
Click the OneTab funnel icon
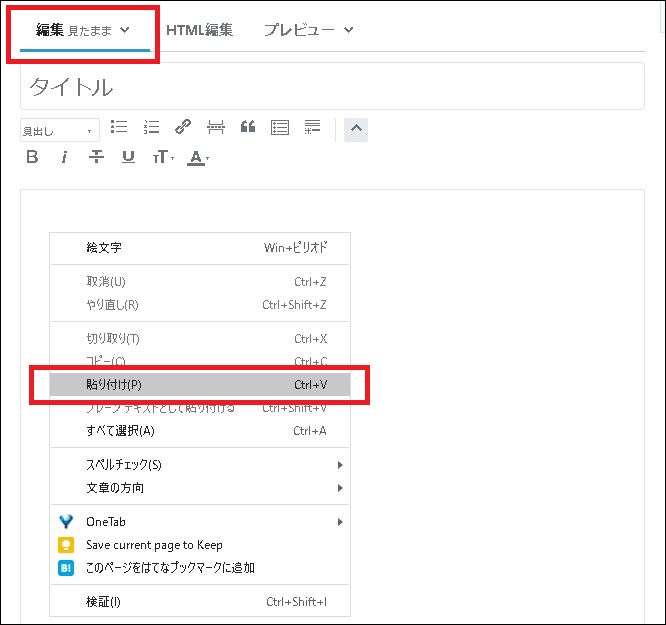coord(66,521)
